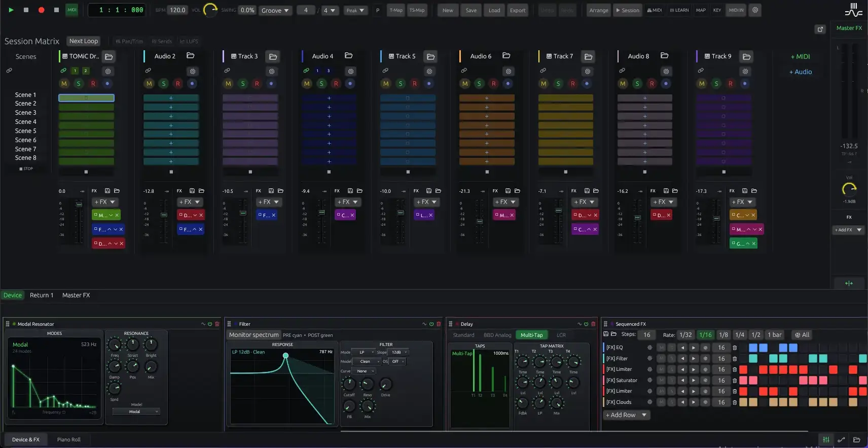Solo the Track 7 track

point(558,84)
